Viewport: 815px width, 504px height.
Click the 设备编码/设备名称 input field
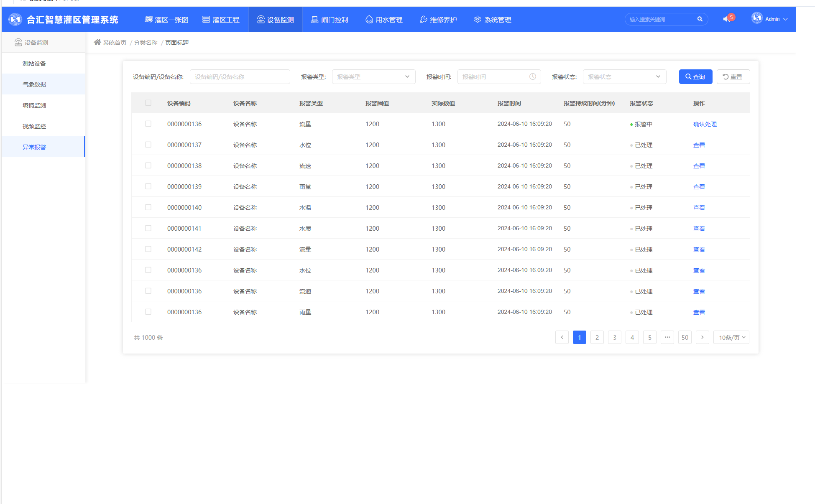(x=240, y=76)
